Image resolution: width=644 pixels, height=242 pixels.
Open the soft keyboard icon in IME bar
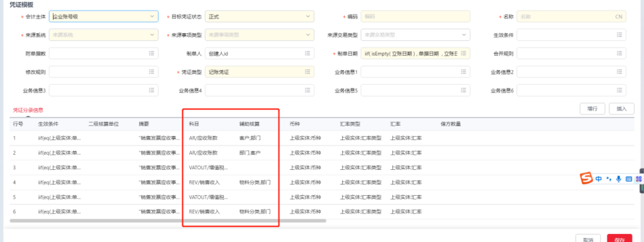pos(628,179)
